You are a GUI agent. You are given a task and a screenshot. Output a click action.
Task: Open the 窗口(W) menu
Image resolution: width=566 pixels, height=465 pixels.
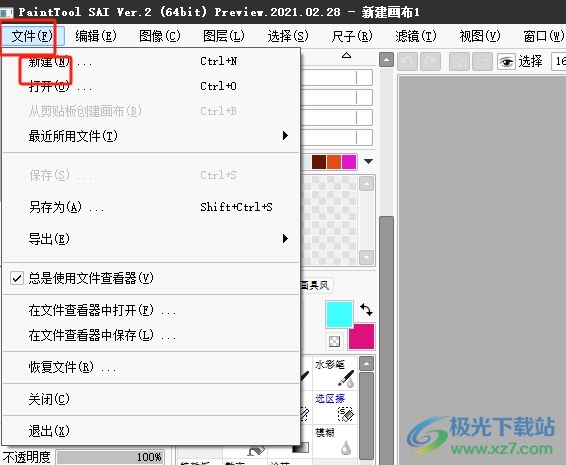click(x=543, y=36)
